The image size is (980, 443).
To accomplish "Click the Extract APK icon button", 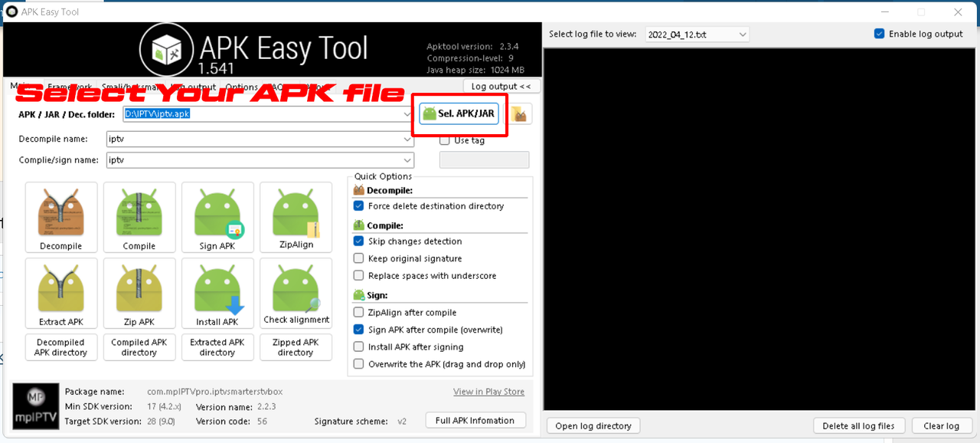I will pyautogui.click(x=61, y=293).
